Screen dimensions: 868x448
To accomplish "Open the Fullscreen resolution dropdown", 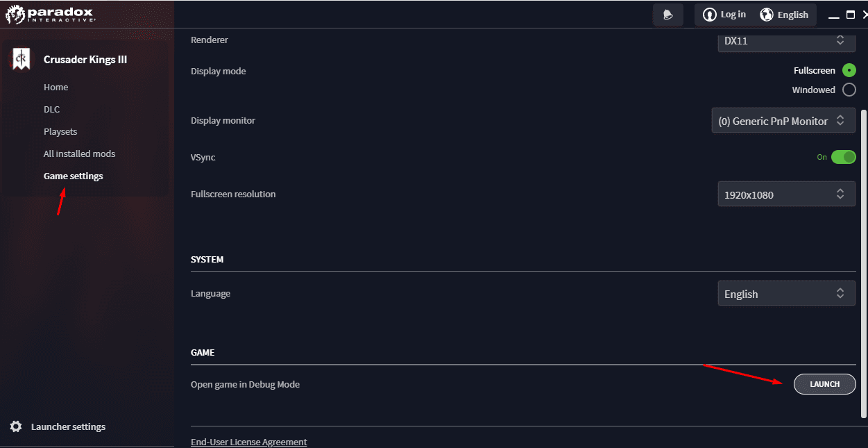I will click(786, 194).
